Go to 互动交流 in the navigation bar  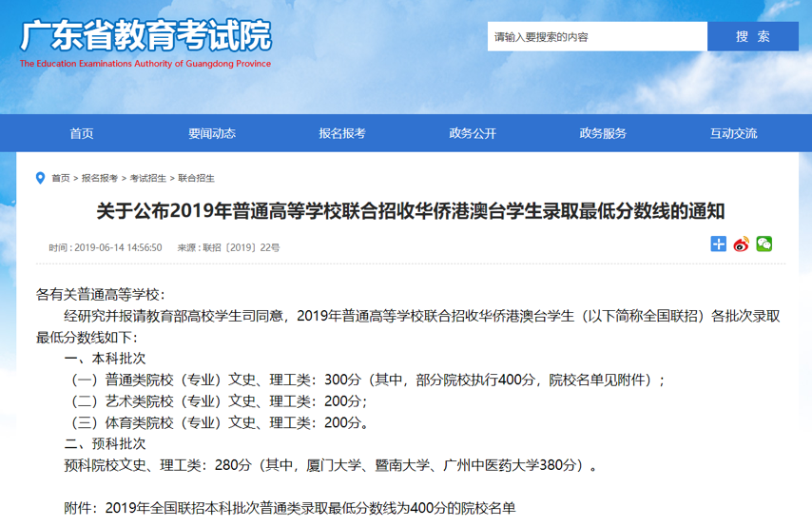click(733, 133)
